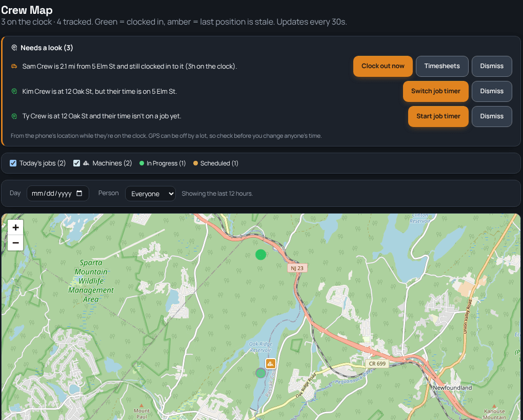Zoom in on the map
This screenshot has height=420, width=523.
coord(15,227)
